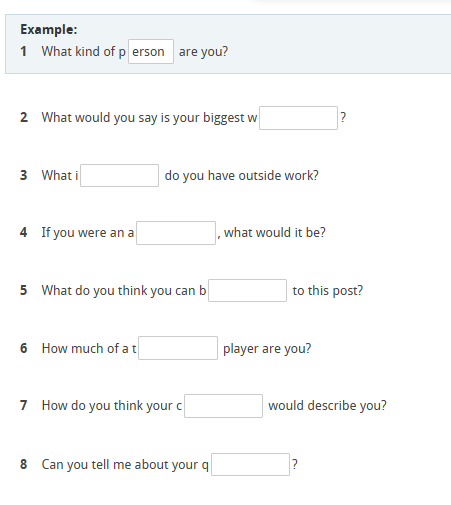
Task: Click the text "would describe you?"
Action: [327, 406]
